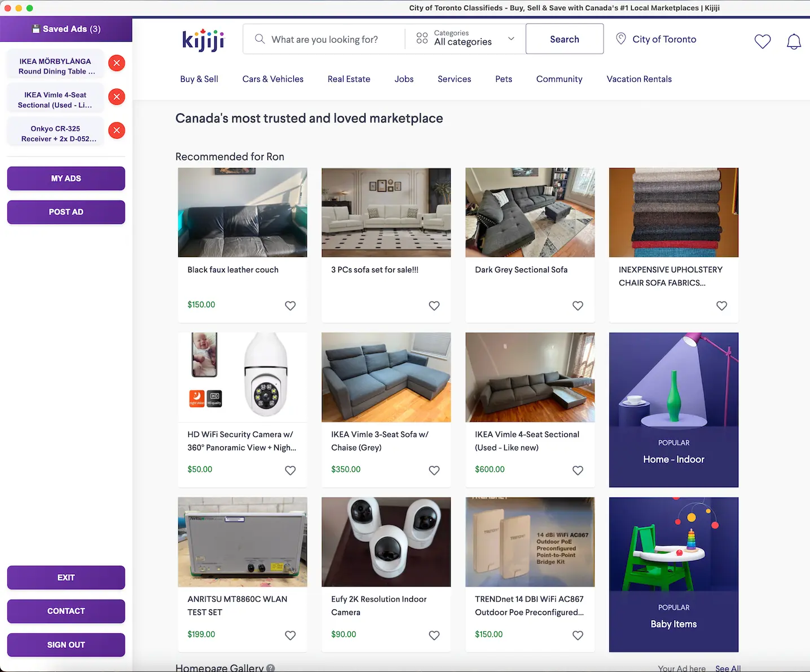Click the SIGN OUT button

66,645
